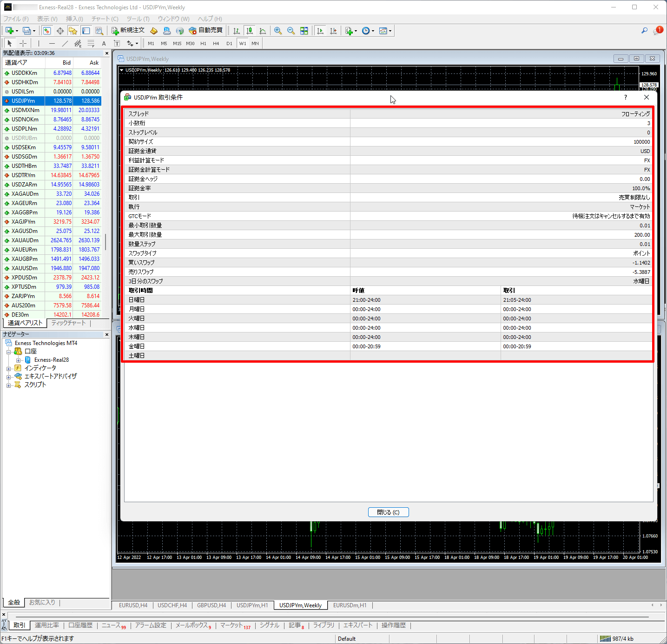Viewport: 667px width, 644px height.
Task: Switch chart to candlesticks icon
Action: click(x=250, y=31)
